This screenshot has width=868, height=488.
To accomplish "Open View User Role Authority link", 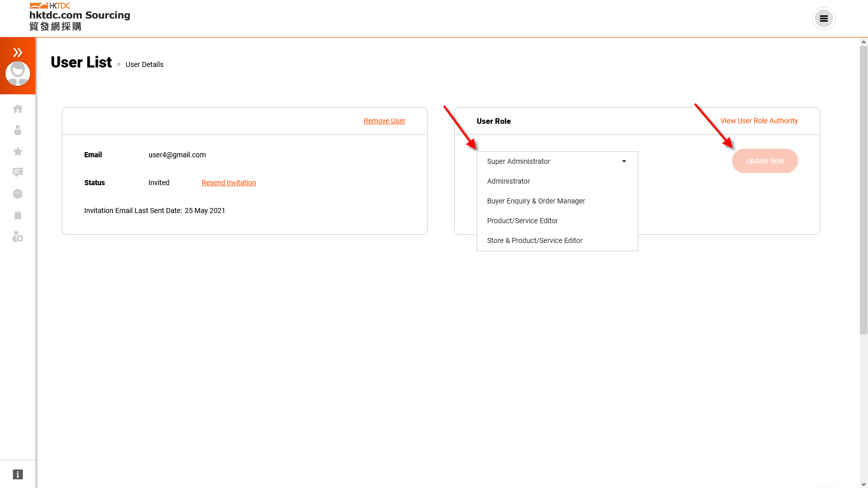I will [x=759, y=121].
